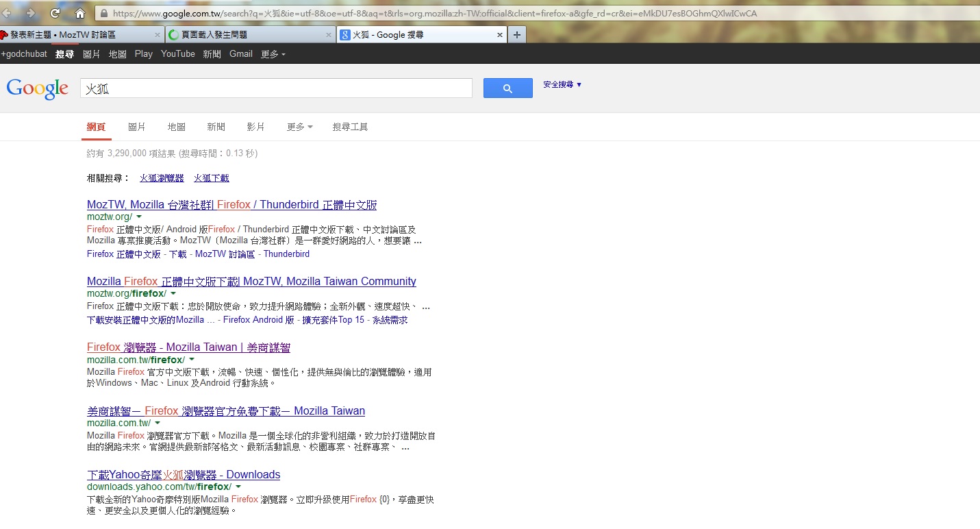Expand the green arrow beside mozilla.com.tw/firefox/
Image resolution: width=980 pixels, height=529 pixels.
click(x=192, y=360)
